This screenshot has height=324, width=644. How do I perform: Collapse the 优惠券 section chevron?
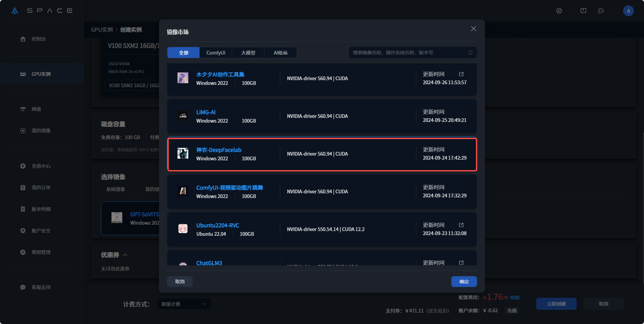125,255
